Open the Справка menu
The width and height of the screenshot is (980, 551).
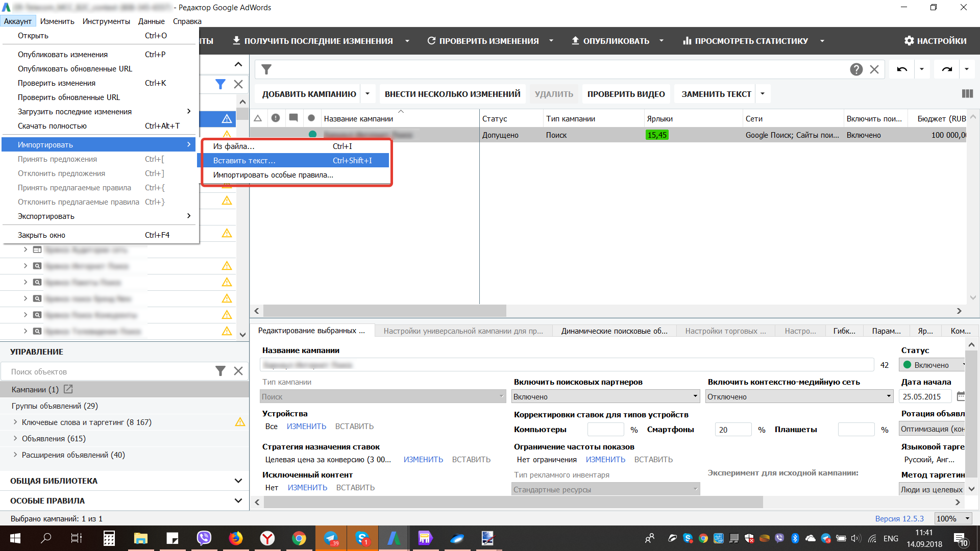pos(187,21)
